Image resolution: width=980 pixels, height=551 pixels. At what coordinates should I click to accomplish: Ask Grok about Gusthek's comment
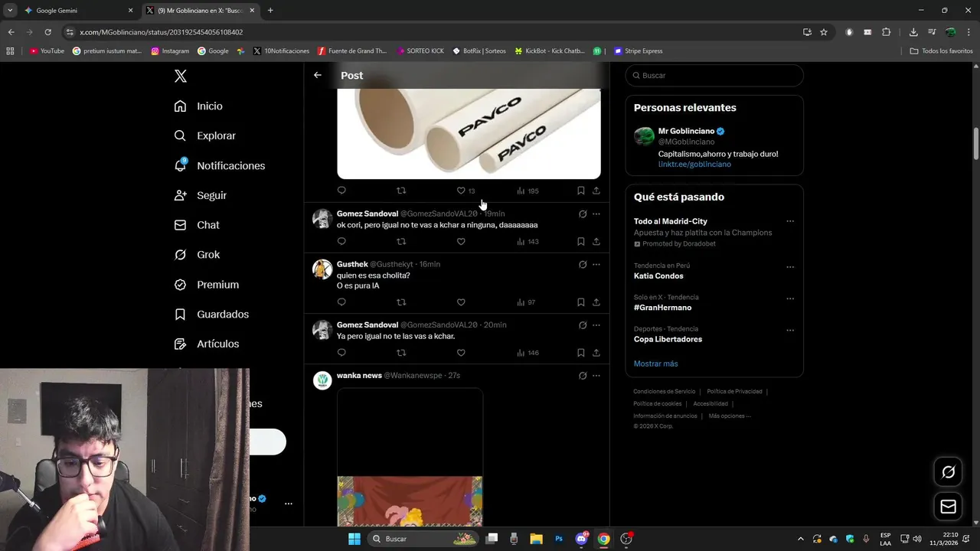click(x=583, y=265)
